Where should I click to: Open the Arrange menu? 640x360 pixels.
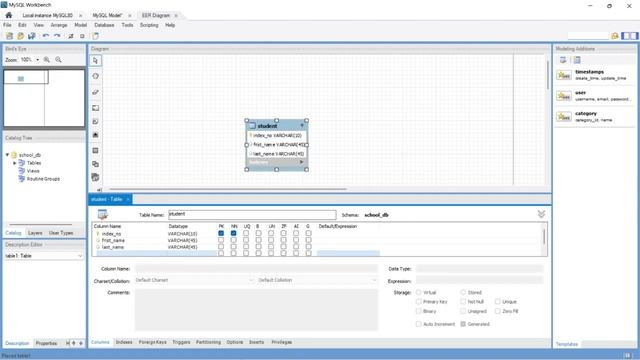tap(59, 25)
